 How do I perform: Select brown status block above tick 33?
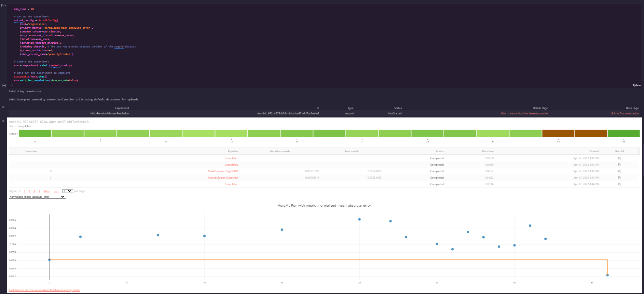click(x=558, y=134)
